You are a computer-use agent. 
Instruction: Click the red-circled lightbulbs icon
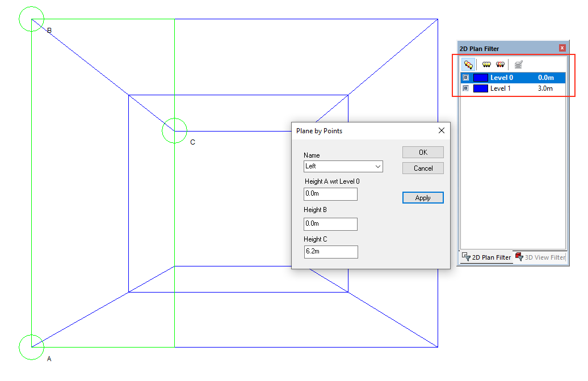500,65
